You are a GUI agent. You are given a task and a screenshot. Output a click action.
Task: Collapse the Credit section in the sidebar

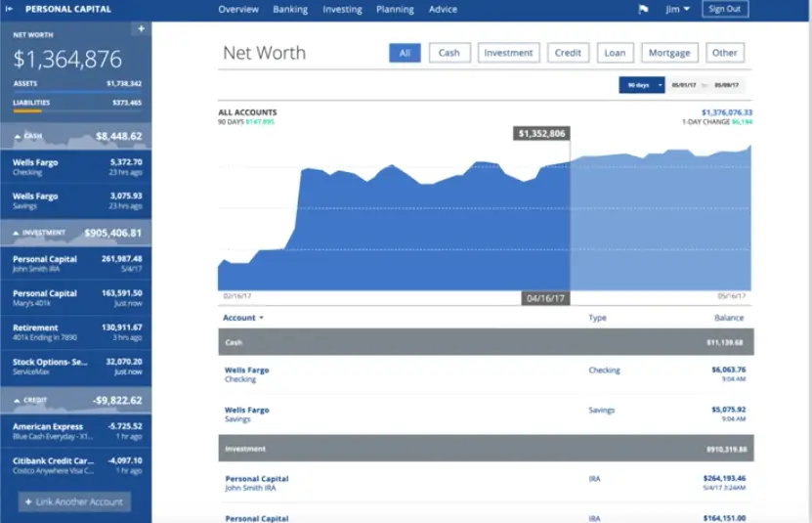(x=17, y=400)
